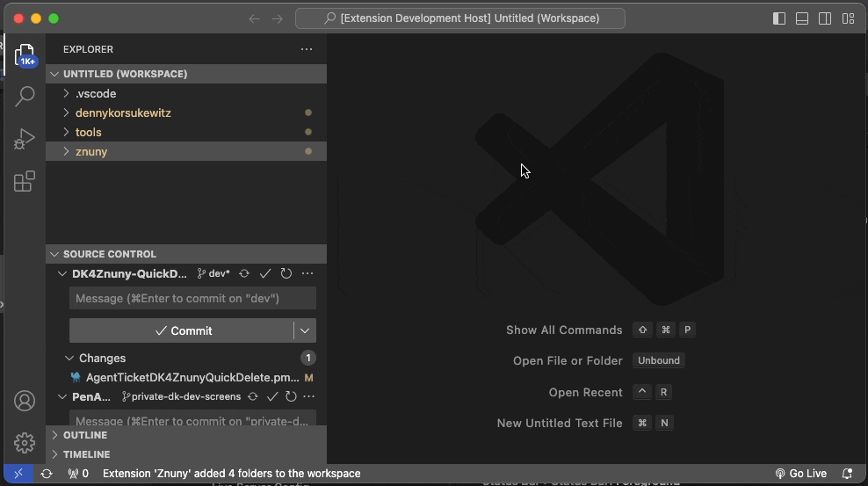868x486 pixels.
Task: Open the Search view in activity bar
Action: pos(25,97)
